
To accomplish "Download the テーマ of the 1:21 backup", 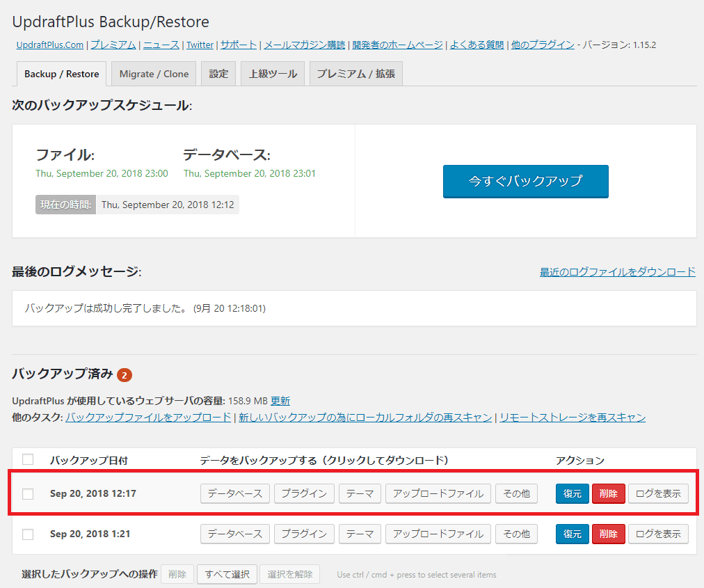I will [x=360, y=534].
